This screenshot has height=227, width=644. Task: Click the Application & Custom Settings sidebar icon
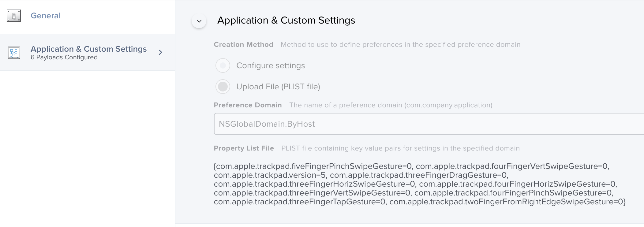[14, 53]
